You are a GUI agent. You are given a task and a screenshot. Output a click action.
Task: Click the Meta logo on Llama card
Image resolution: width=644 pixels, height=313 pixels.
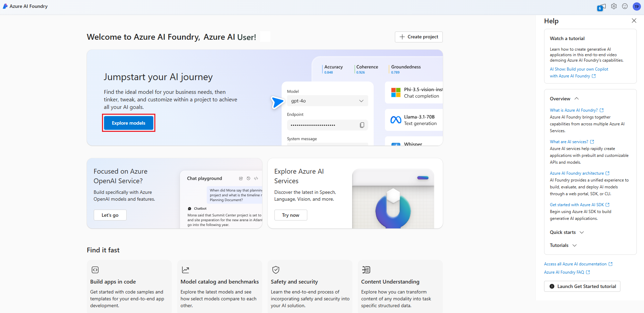[x=396, y=120]
